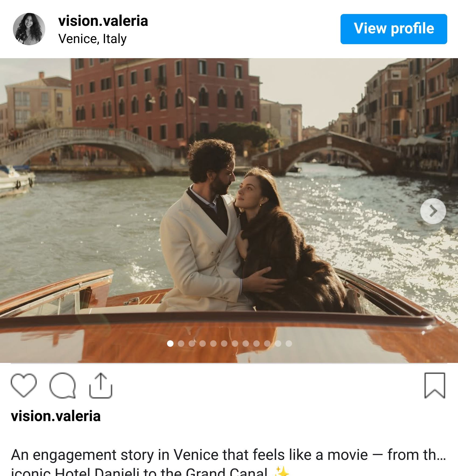This screenshot has height=476, width=458.
Task: Like the post with heart icon
Action: (x=24, y=385)
